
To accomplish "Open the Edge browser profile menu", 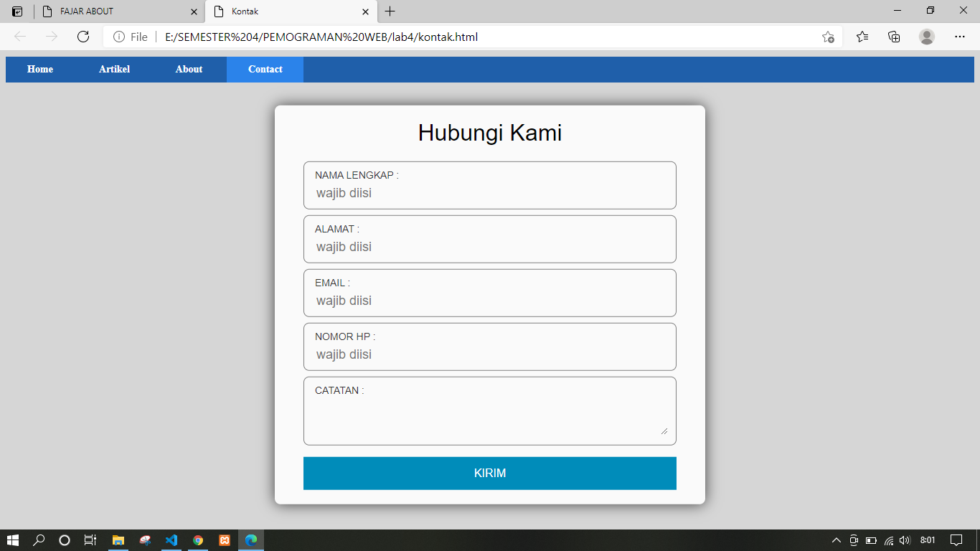I will (925, 37).
